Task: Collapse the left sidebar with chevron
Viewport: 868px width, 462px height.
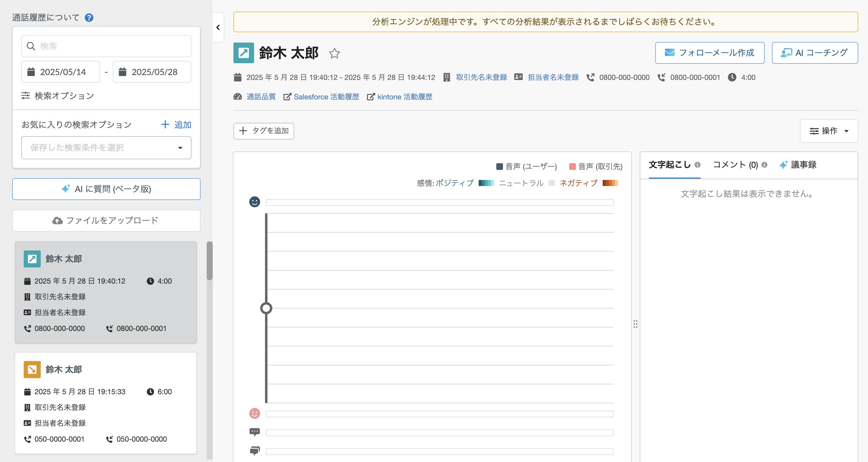Action: tap(218, 28)
